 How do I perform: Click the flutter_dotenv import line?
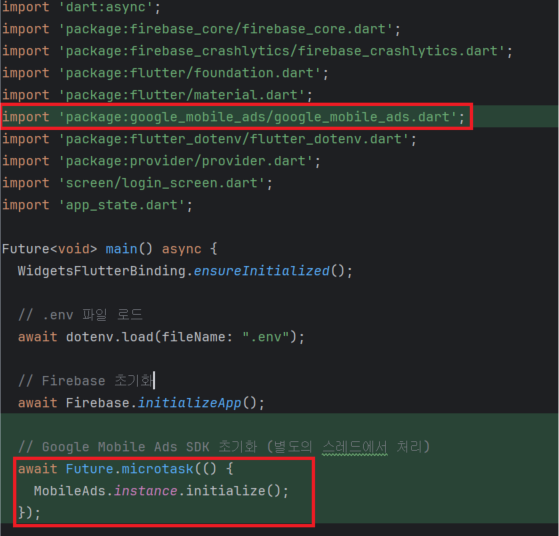pyautogui.click(x=209, y=139)
